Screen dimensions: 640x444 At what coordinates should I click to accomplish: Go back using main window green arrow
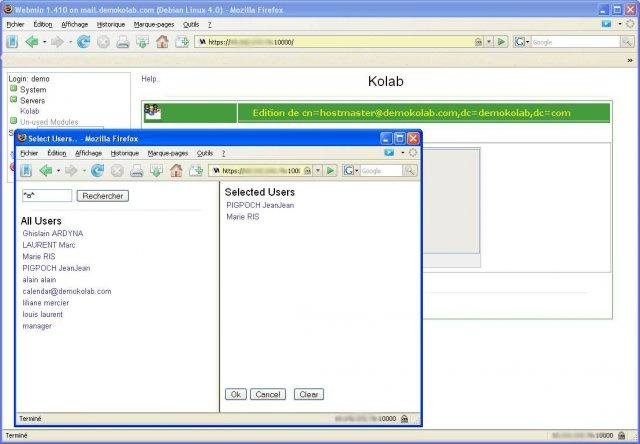[x=32, y=42]
